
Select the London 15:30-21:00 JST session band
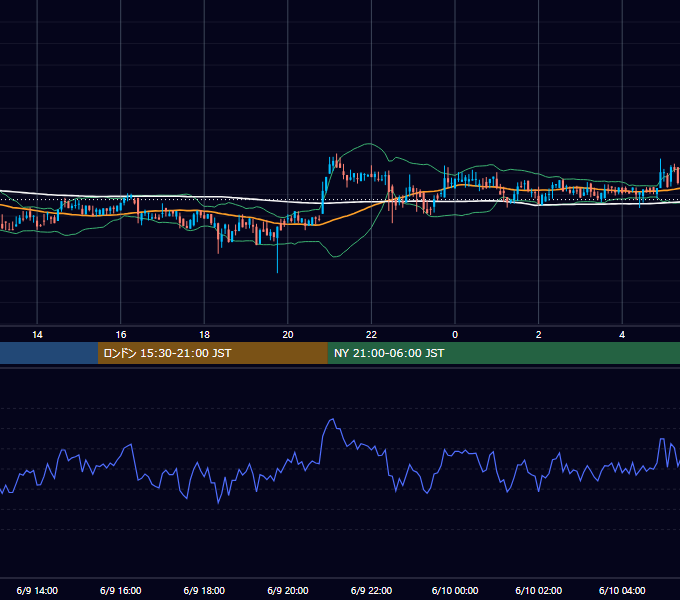[x=212, y=353]
